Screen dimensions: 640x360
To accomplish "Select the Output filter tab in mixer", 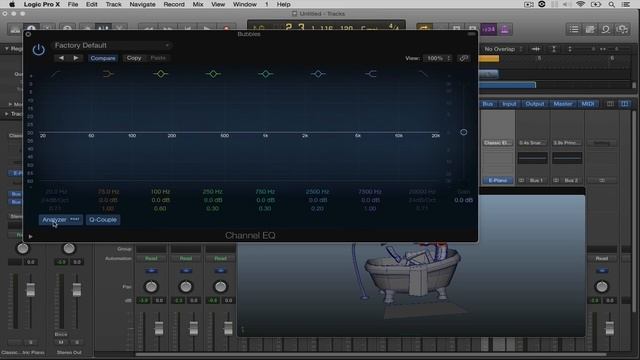I will click(535, 104).
